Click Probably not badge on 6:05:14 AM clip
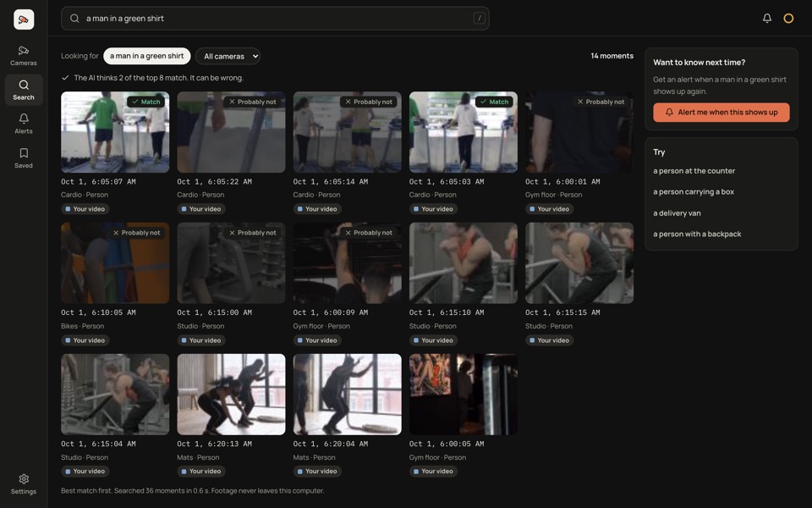This screenshot has height=508, width=812. (x=369, y=102)
